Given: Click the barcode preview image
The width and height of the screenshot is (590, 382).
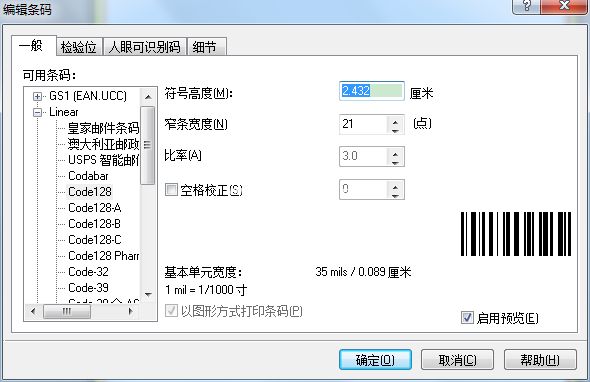Looking at the screenshot, I should point(516,234).
